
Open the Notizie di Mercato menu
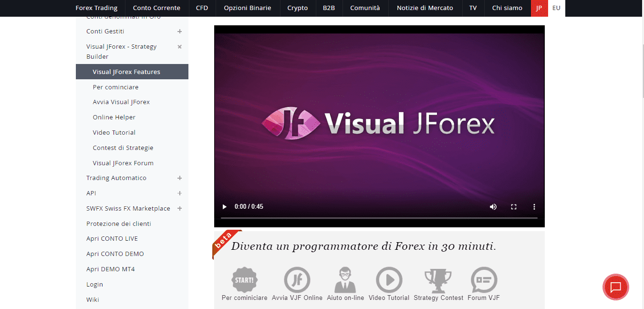[x=424, y=8]
